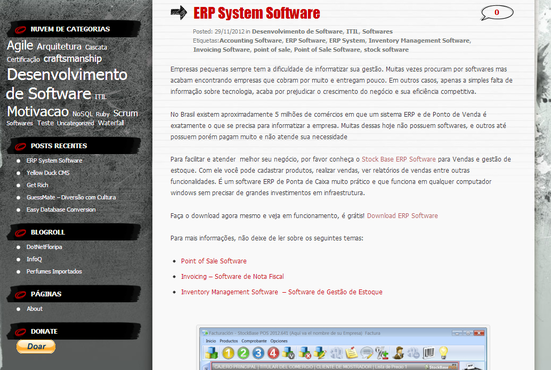Choose Arquitetura in the category cloud
Screen dimensions: 551x370
click(x=59, y=46)
